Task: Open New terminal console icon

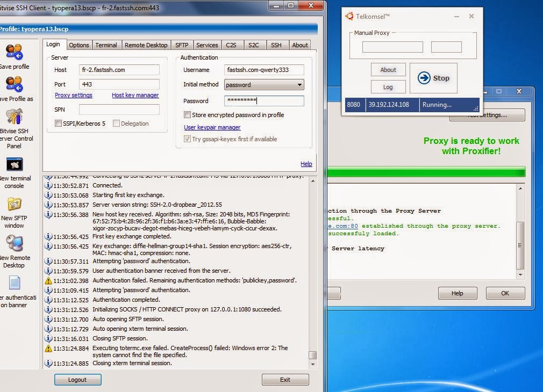Action: pyautogui.click(x=14, y=164)
